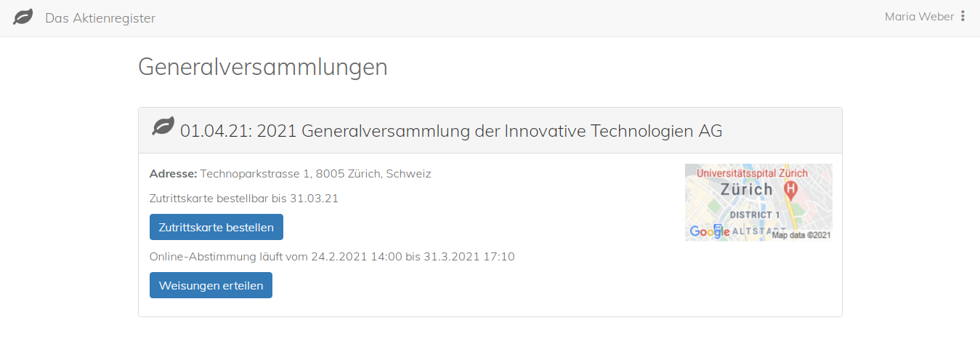Click the Google logo on the map

pyautogui.click(x=710, y=231)
